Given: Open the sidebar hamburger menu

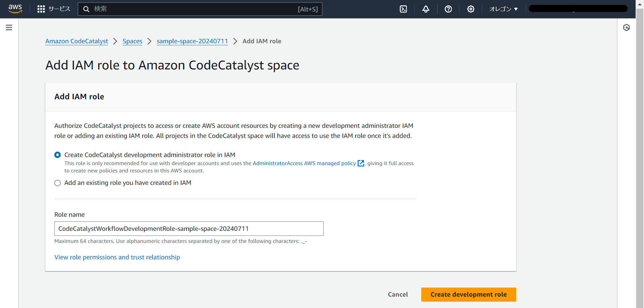Looking at the screenshot, I should 9,28.
